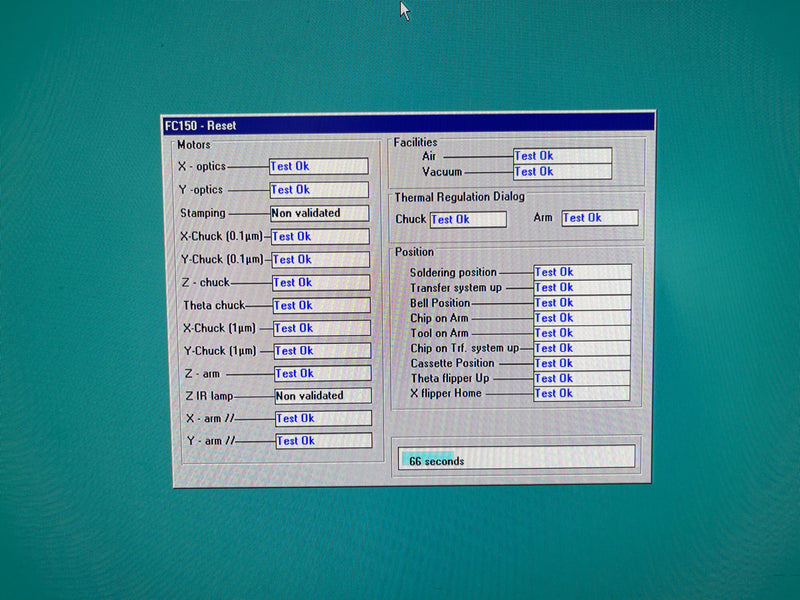Click the Z - arm status field

(x=321, y=373)
